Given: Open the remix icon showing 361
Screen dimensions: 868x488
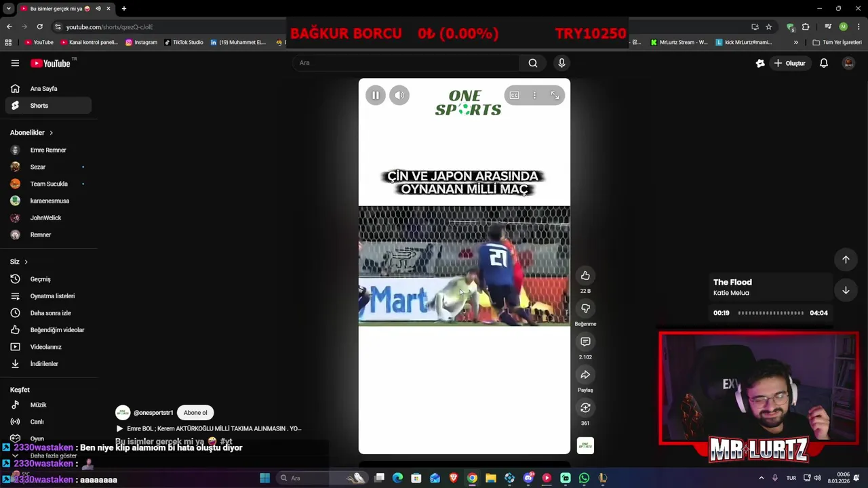Looking at the screenshot, I should tap(585, 407).
